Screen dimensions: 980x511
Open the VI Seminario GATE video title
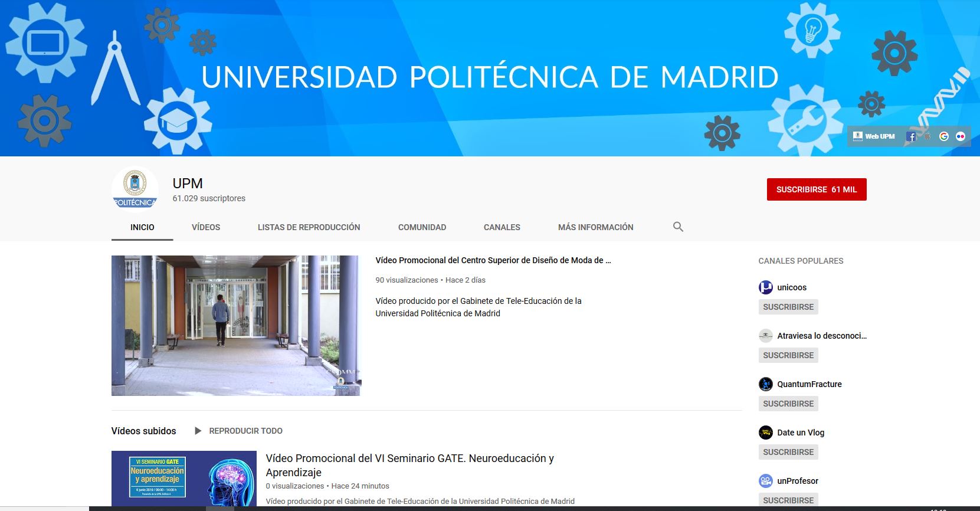coord(409,465)
